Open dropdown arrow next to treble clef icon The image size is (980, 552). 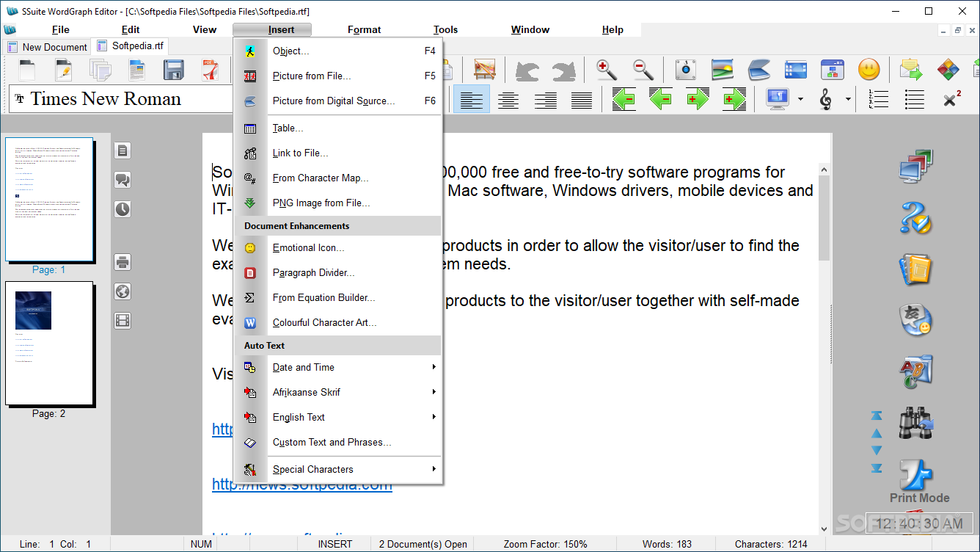coord(849,100)
